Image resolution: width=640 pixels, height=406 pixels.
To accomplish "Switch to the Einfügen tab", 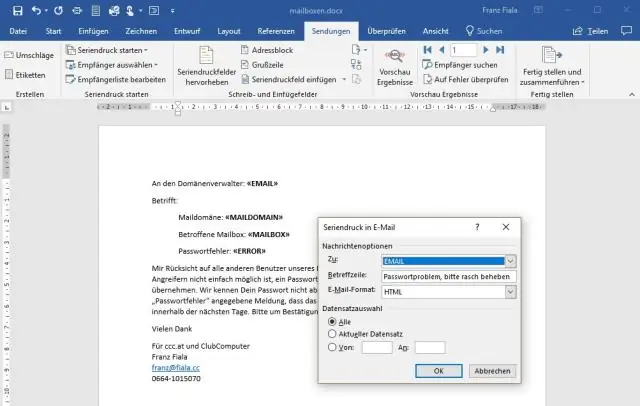I will click(93, 31).
